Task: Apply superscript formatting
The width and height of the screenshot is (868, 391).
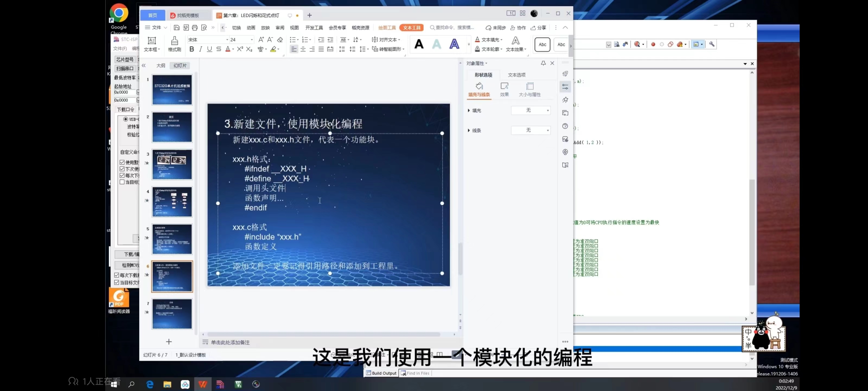Action: point(240,49)
